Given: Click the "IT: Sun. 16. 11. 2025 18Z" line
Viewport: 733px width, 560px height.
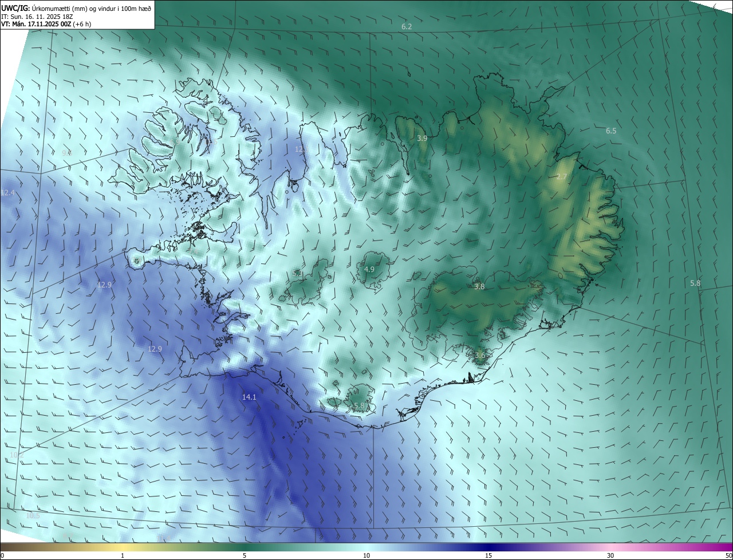Looking at the screenshot, I should pos(37,17).
